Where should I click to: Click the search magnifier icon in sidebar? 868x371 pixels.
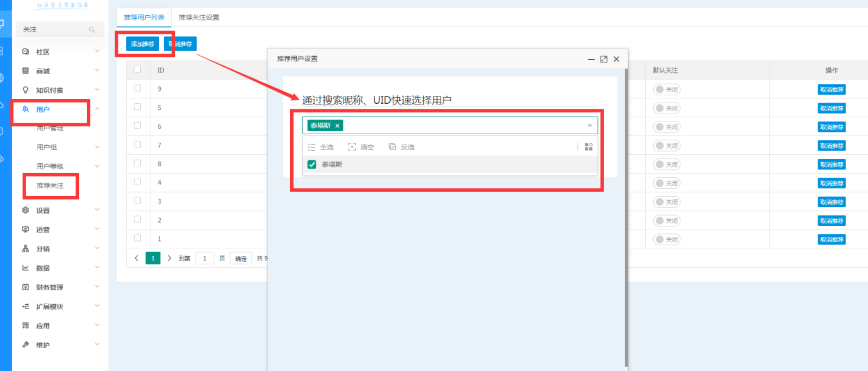click(x=92, y=30)
